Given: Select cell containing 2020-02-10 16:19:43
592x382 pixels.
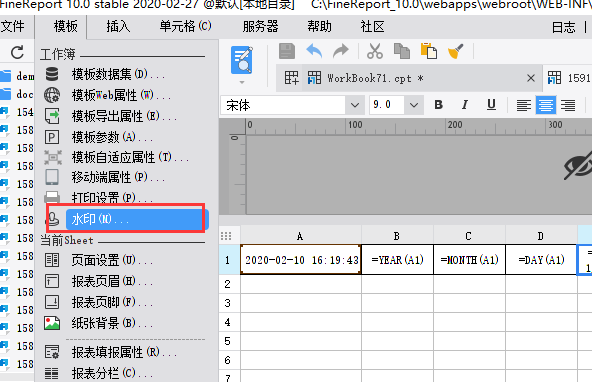Looking at the screenshot, I should click(x=301, y=260).
